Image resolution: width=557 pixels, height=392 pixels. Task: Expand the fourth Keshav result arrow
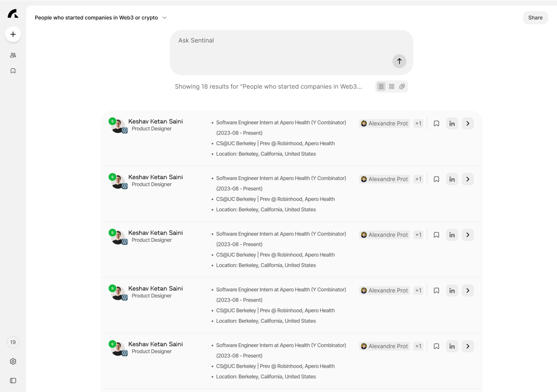468,291
